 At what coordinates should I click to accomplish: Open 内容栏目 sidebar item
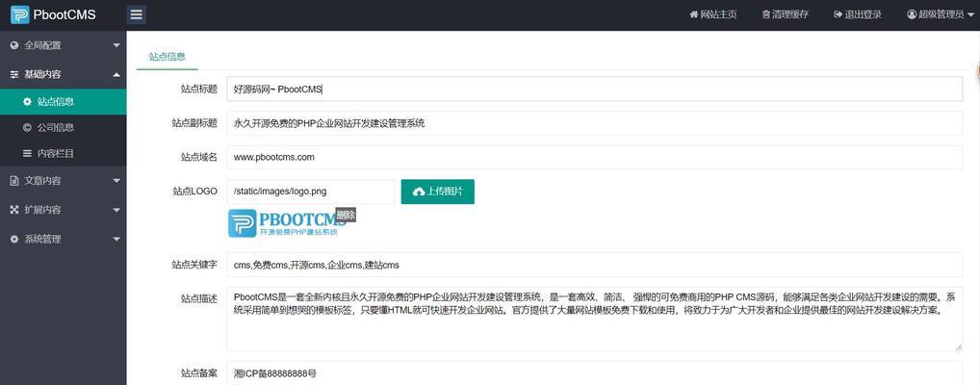pyautogui.click(x=64, y=153)
